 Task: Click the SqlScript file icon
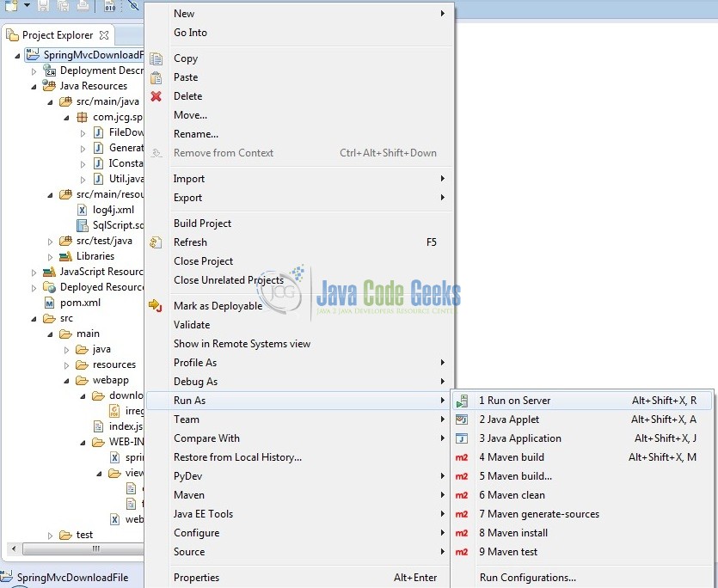83,225
